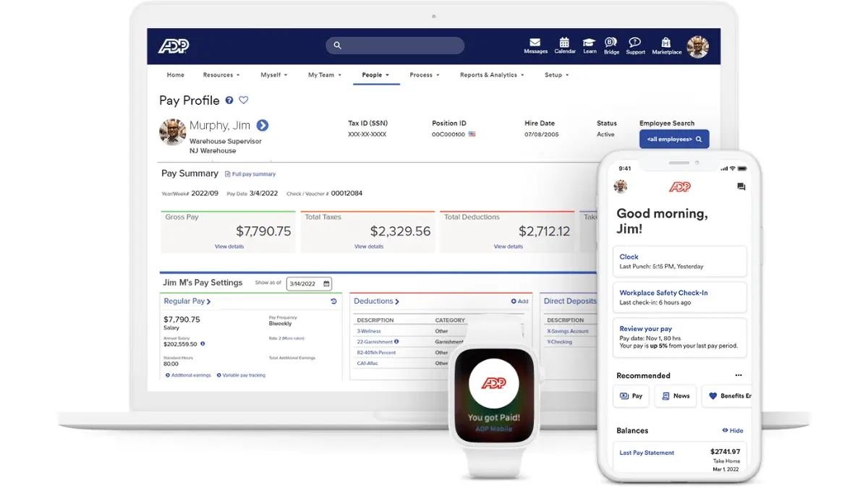Open the CA1-Aflac deduction

367,363
